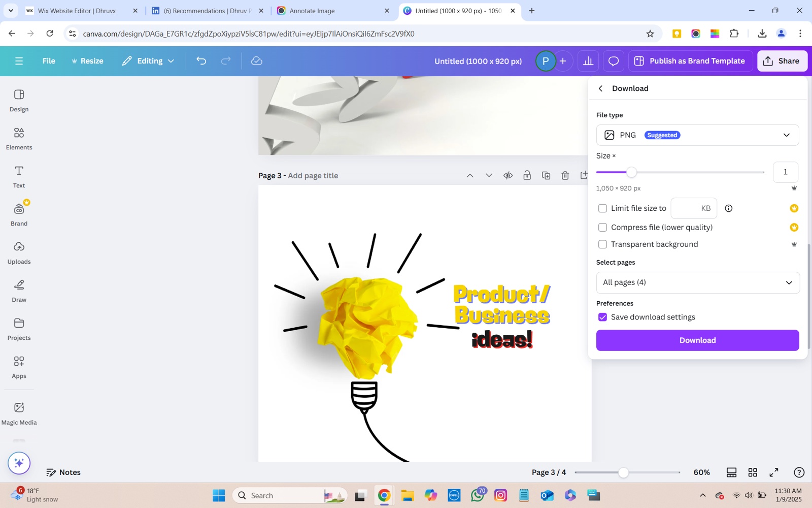Viewport: 812px width, 508px height.
Task: Open Magic Media app
Action: tap(19, 414)
